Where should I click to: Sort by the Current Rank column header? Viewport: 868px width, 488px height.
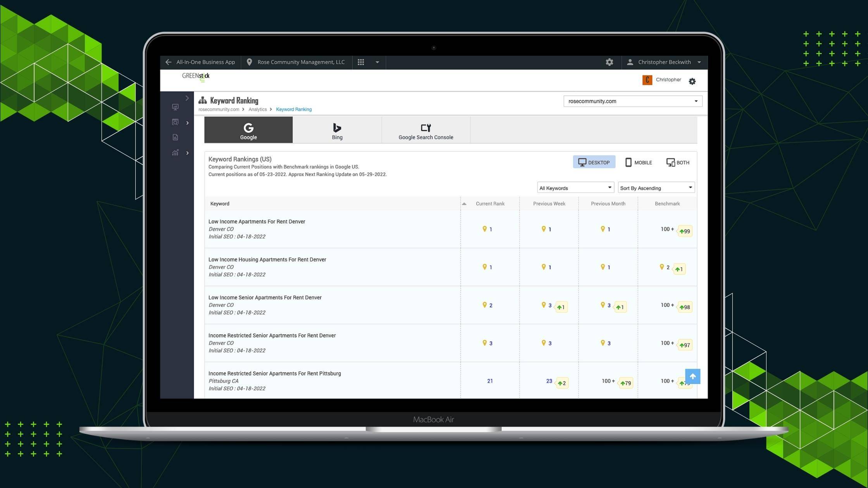tap(490, 204)
